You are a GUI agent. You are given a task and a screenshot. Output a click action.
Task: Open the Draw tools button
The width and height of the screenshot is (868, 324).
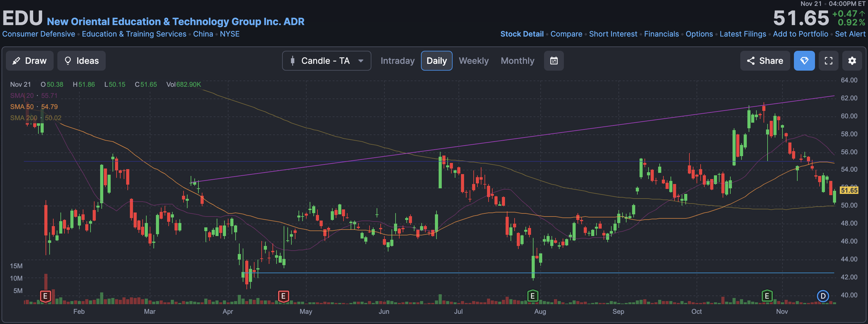pyautogui.click(x=30, y=61)
